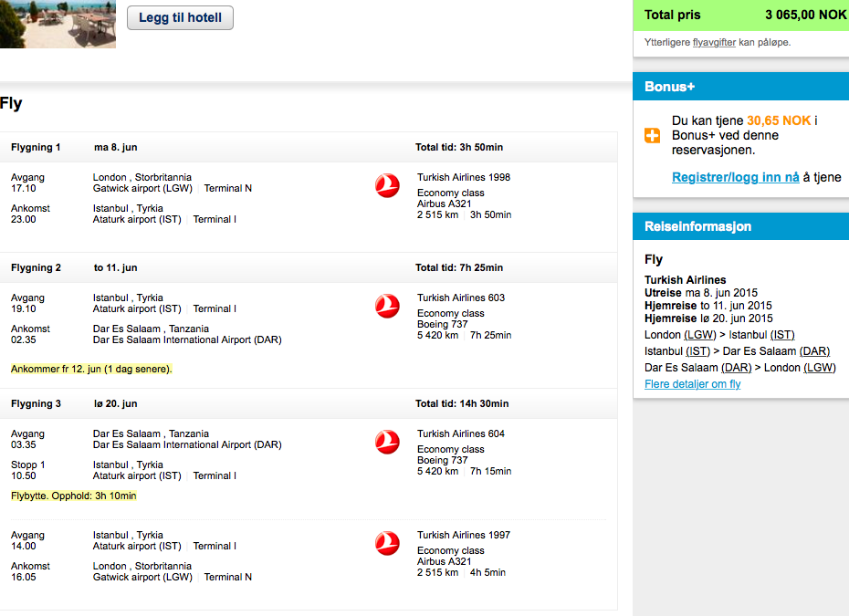Click DAR link in Istanbul to Dar Es Salaam route

[815, 351]
